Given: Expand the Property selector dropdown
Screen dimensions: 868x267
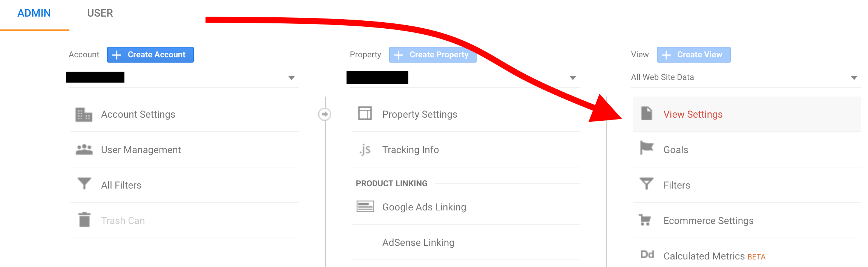Looking at the screenshot, I should (x=573, y=78).
